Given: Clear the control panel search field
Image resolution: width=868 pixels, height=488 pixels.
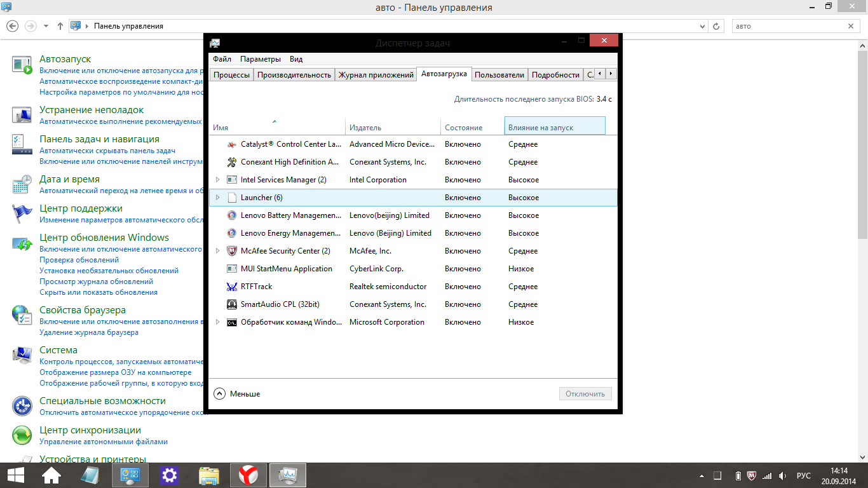Looking at the screenshot, I should (x=851, y=26).
